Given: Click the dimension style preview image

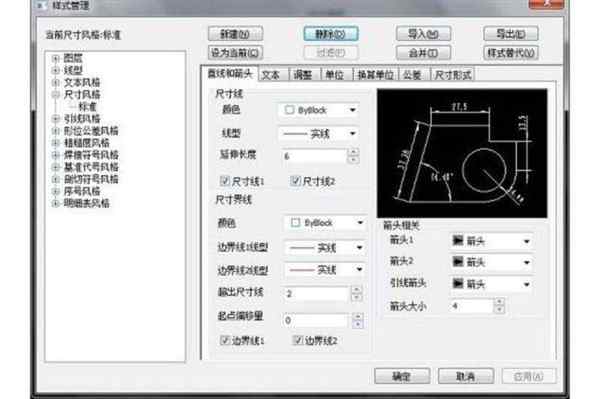Looking at the screenshot, I should pos(462,153).
